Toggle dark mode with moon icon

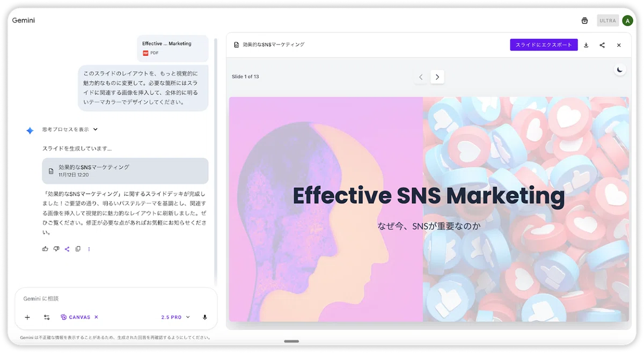click(620, 70)
